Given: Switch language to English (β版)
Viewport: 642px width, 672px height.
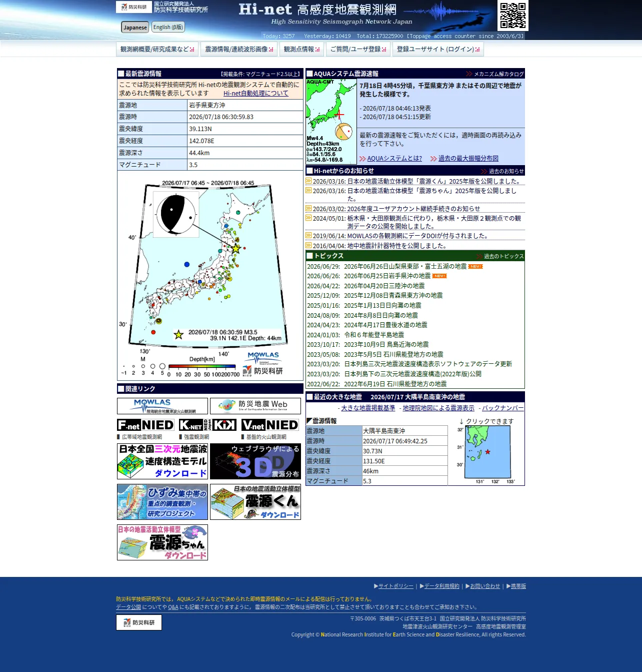Looking at the screenshot, I should [168, 27].
